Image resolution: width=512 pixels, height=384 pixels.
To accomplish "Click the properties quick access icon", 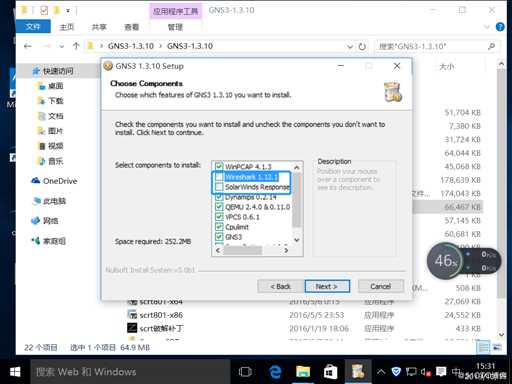I will (44, 10).
